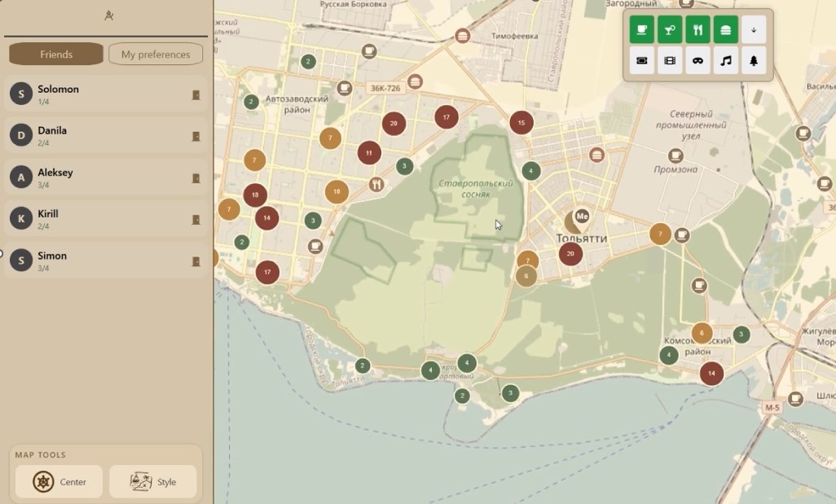Click the door icon next to Solomon
Image resolution: width=836 pixels, height=504 pixels.
pos(196,94)
